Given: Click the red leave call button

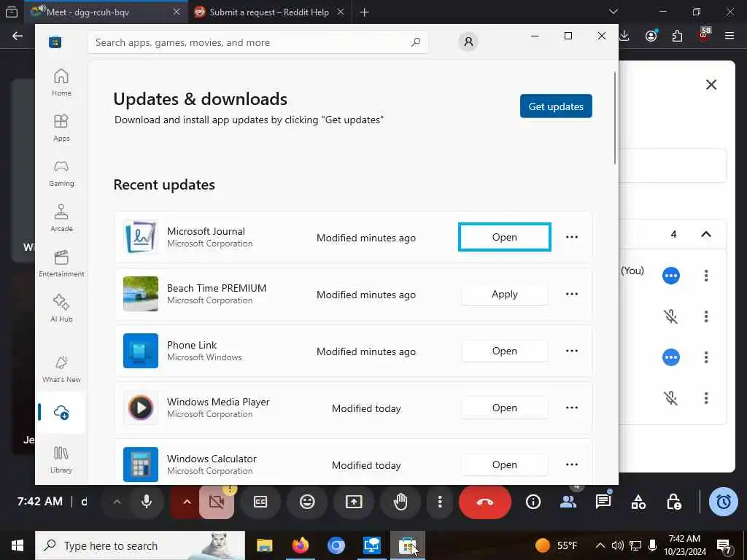Looking at the screenshot, I should tap(485, 502).
